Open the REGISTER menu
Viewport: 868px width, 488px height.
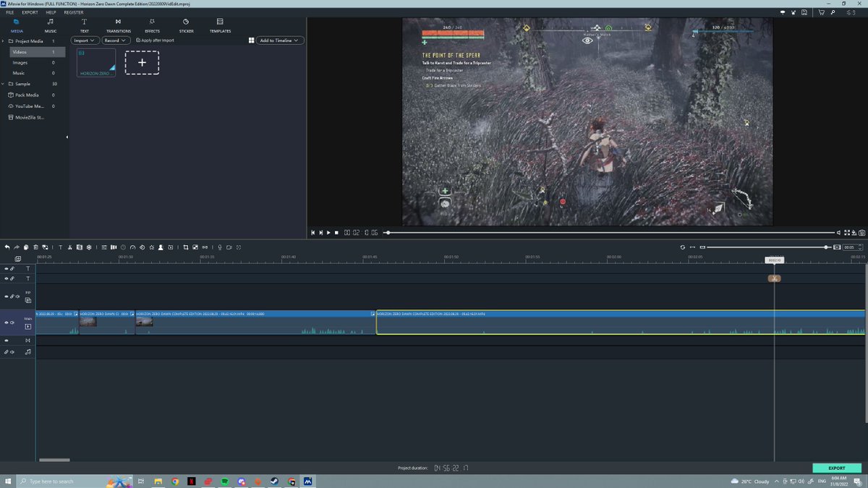click(74, 12)
